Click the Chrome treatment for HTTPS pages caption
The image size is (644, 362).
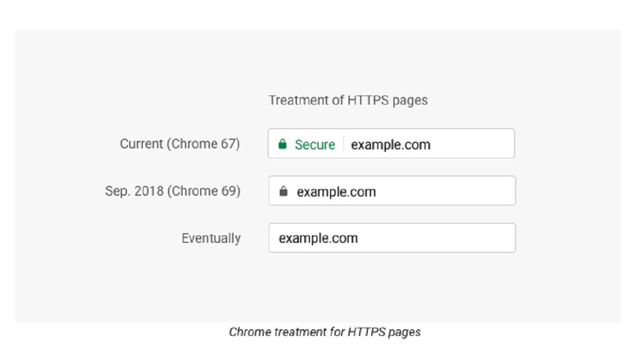(325, 332)
